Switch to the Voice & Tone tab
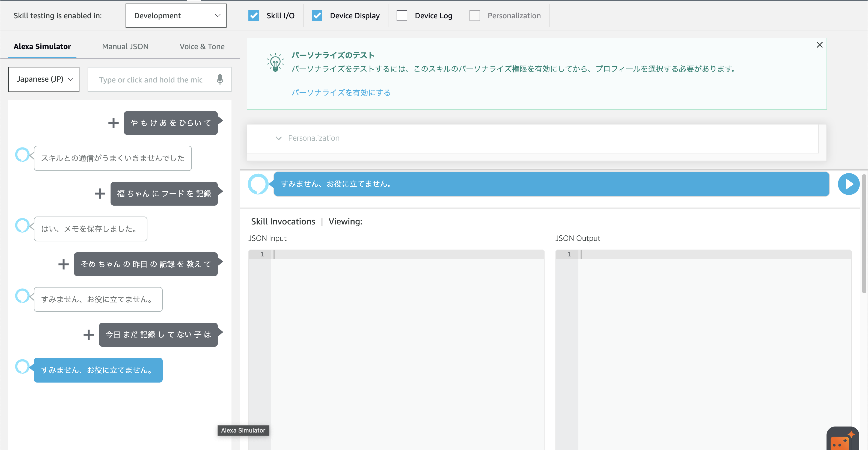The image size is (868, 450). point(202,46)
